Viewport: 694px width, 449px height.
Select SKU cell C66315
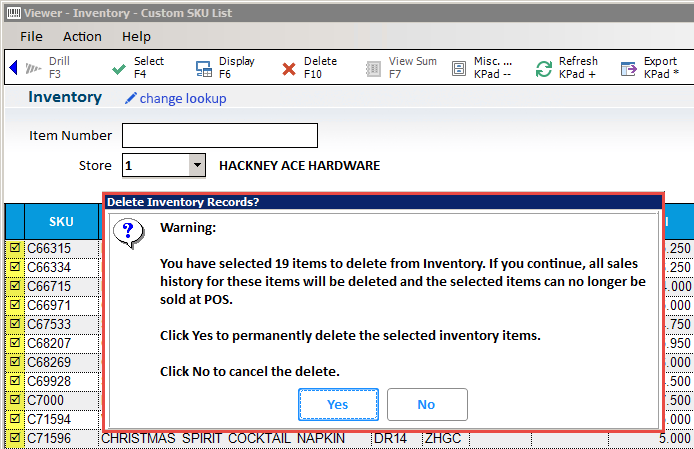(x=62, y=248)
